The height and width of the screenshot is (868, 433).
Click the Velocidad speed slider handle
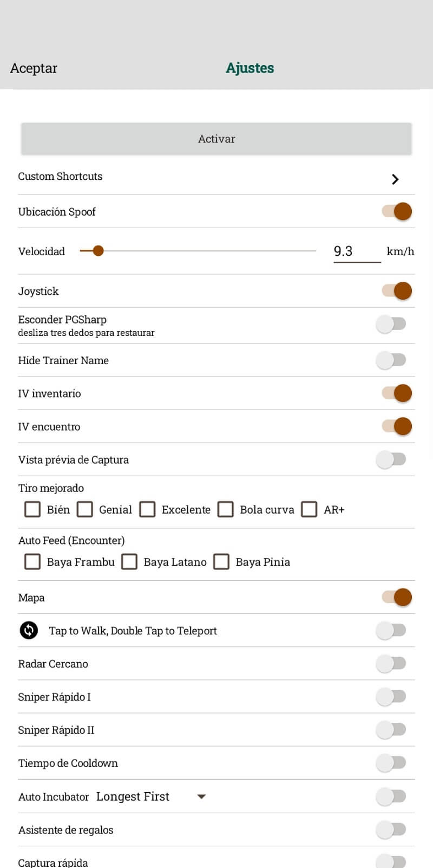tap(98, 251)
